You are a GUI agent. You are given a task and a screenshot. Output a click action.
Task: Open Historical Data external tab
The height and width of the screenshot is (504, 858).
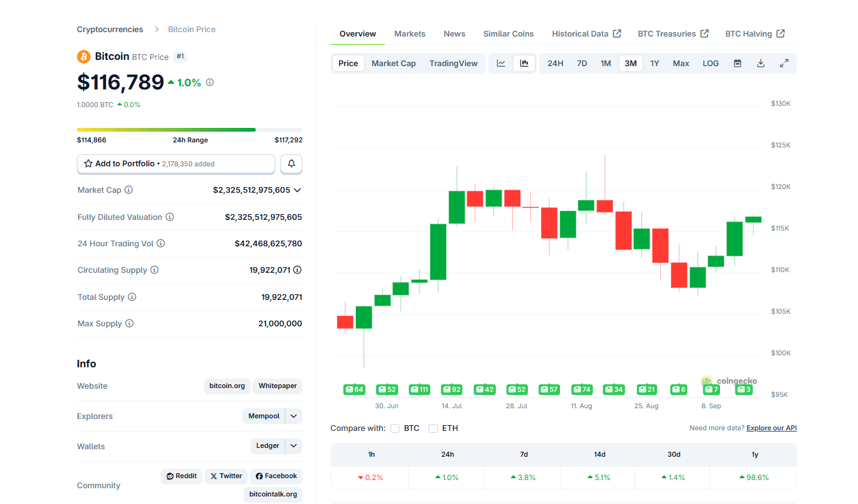tap(586, 34)
